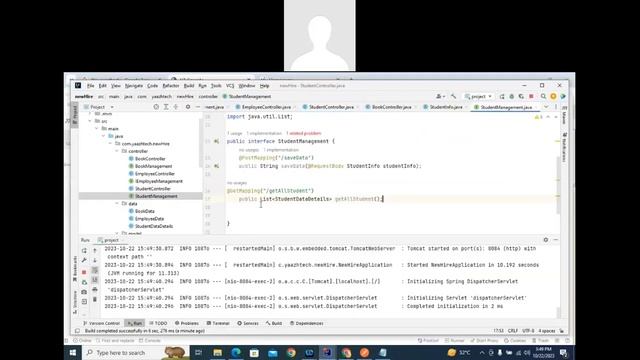Toggle scroll to end in Run console
This screenshot has height=360, width=640.
tap(95, 280)
